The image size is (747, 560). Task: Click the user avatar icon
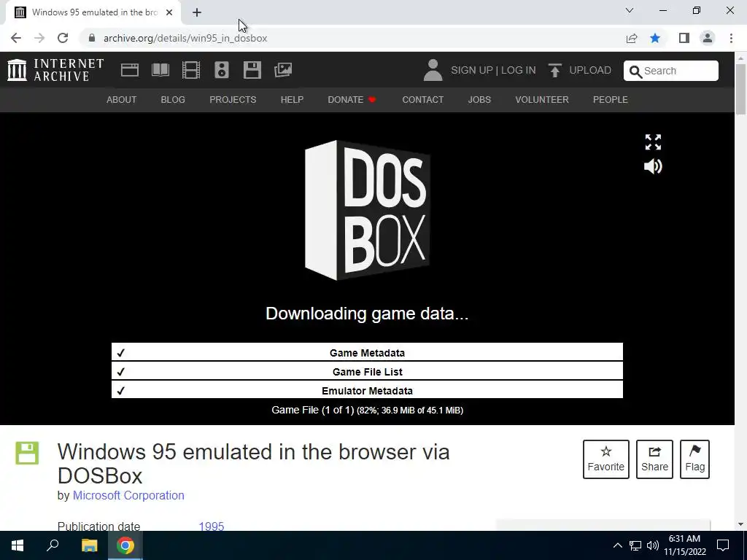point(433,70)
